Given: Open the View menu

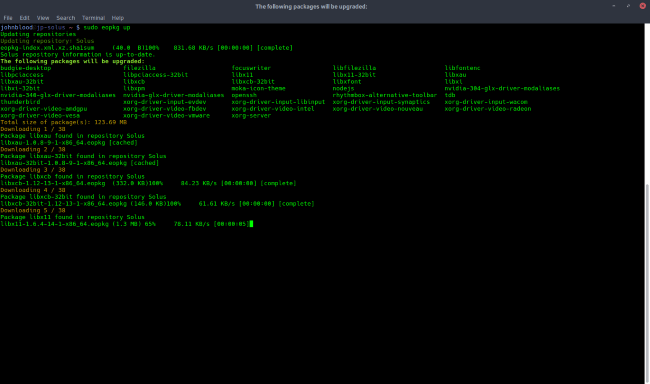Looking at the screenshot, I should click(x=43, y=18).
